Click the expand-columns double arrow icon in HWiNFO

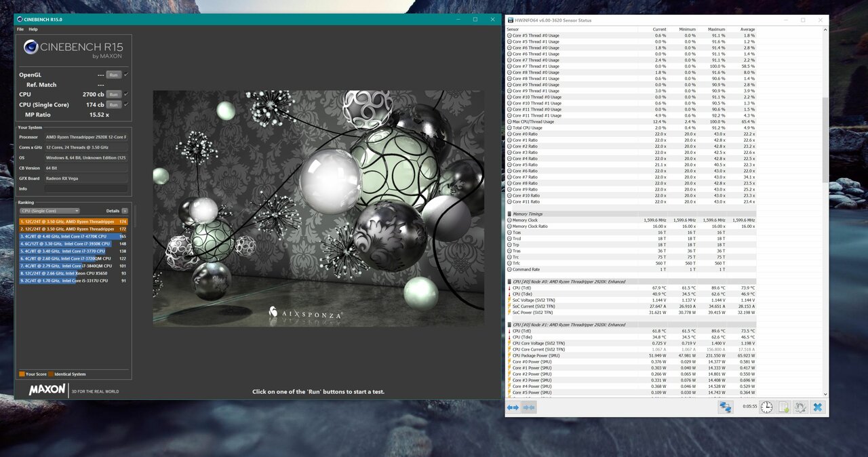513,407
